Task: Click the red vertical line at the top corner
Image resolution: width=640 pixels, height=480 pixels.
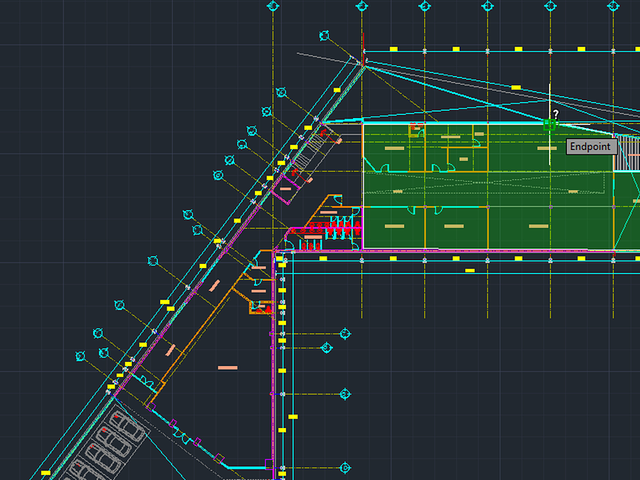Action: click(x=362, y=48)
